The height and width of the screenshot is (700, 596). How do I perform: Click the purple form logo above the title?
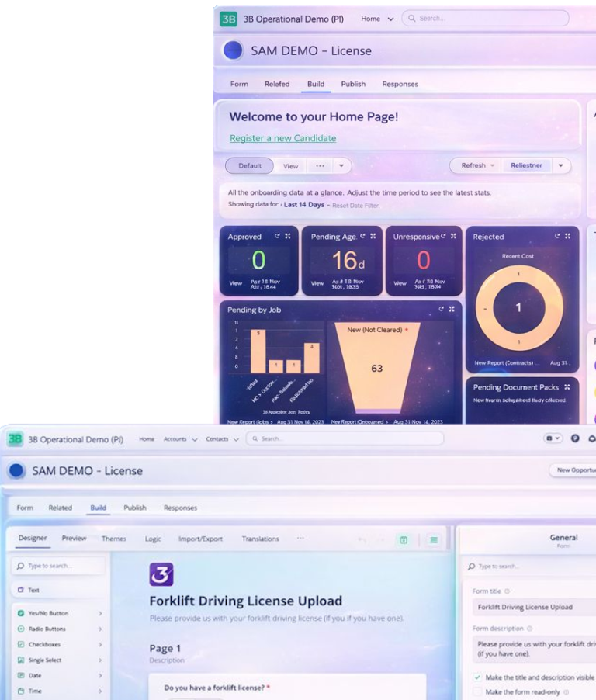[x=161, y=574]
